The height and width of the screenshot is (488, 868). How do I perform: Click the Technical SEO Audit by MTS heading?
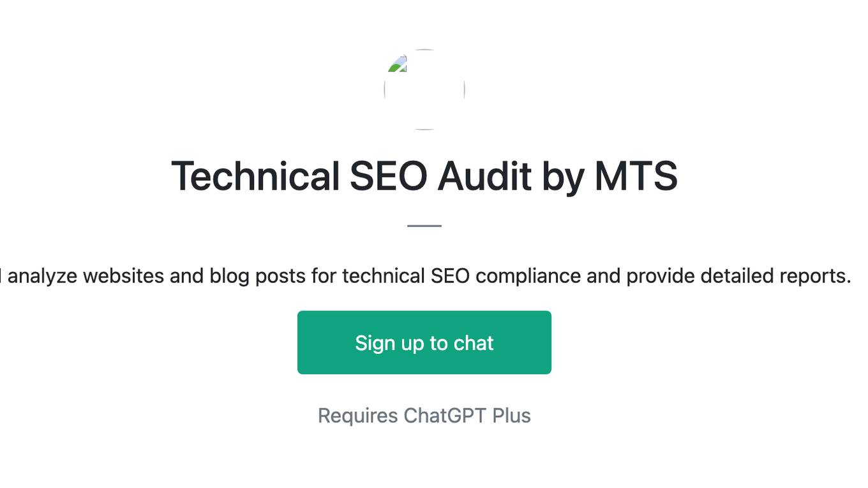[x=424, y=176]
